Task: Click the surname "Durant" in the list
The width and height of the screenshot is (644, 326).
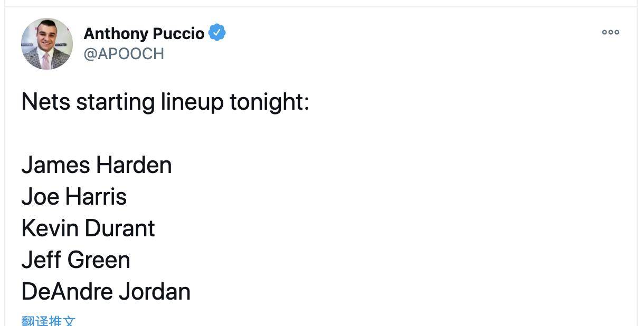Action: point(120,228)
